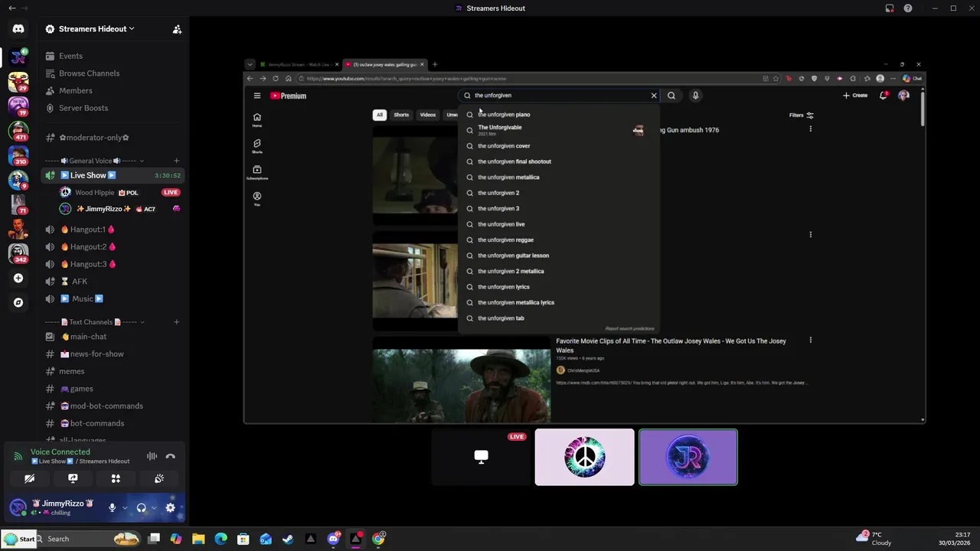Toggle noise suppression waveform icon

click(x=152, y=456)
